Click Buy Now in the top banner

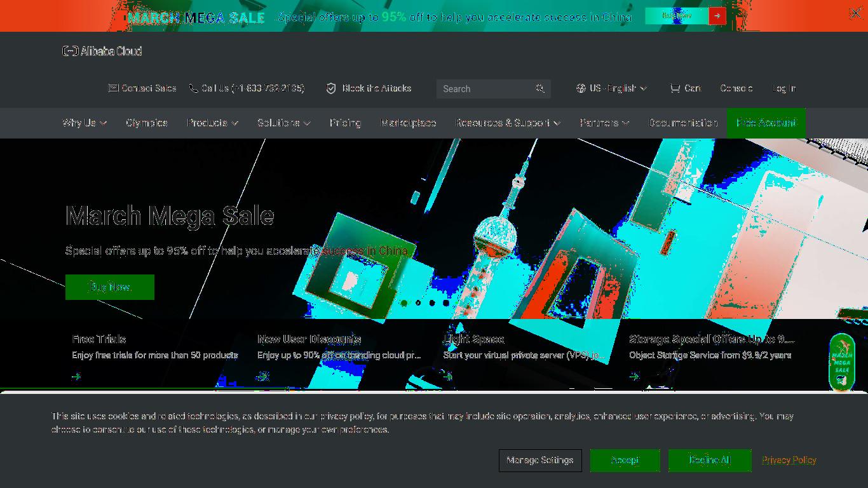tap(677, 16)
